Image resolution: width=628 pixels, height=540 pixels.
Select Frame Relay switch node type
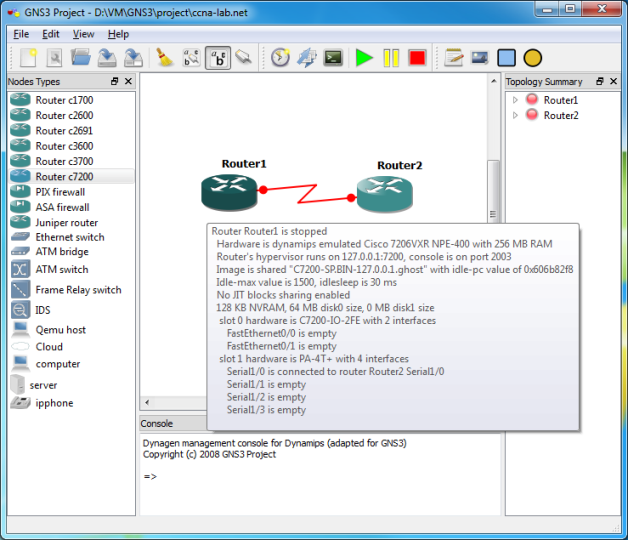pos(71,290)
